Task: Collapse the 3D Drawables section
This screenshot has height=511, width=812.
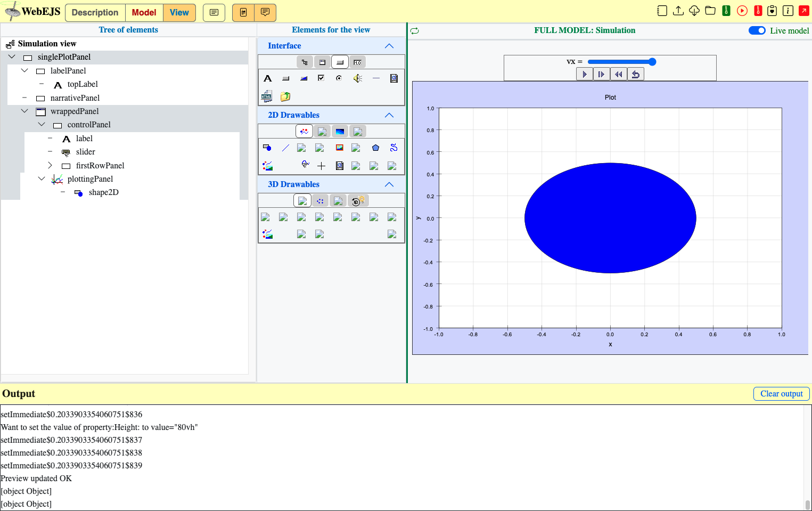Action: 389,184
